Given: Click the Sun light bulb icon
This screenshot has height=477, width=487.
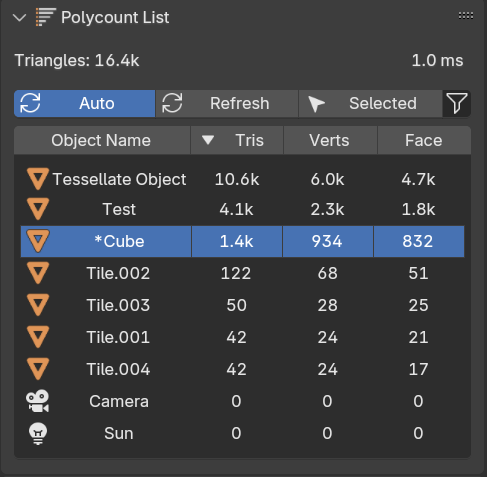Looking at the screenshot, I should (x=38, y=433).
